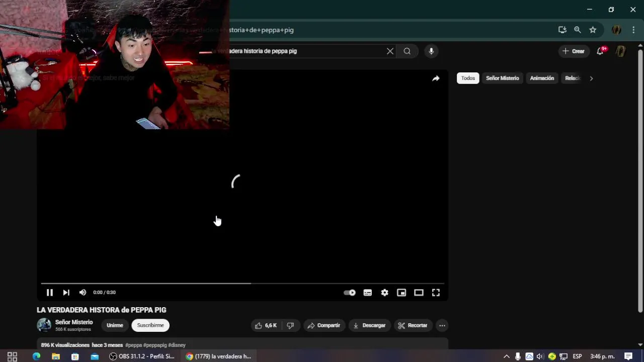Open Mail app from taskbar
The width and height of the screenshot is (644, 362).
[95, 356]
